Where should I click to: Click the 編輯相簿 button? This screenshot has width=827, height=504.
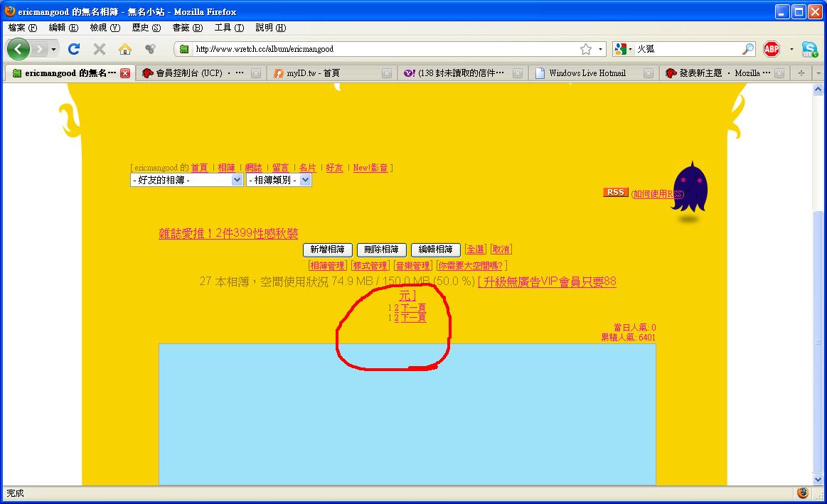point(436,250)
